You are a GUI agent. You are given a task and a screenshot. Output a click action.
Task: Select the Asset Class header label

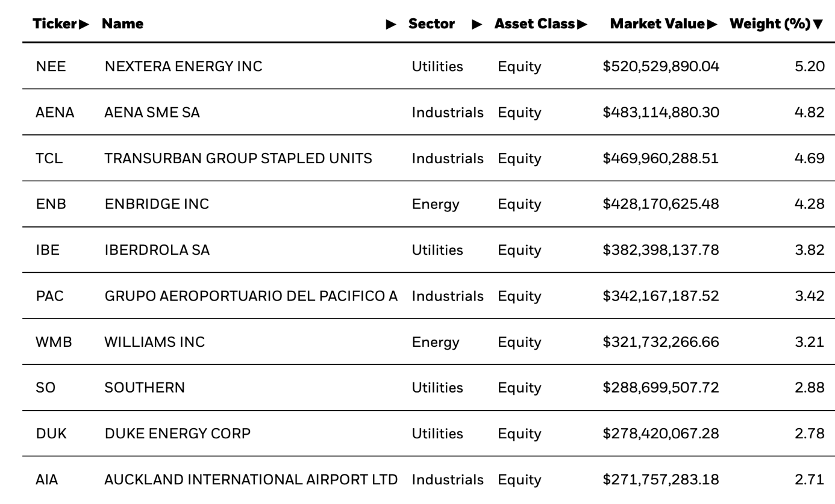(534, 24)
